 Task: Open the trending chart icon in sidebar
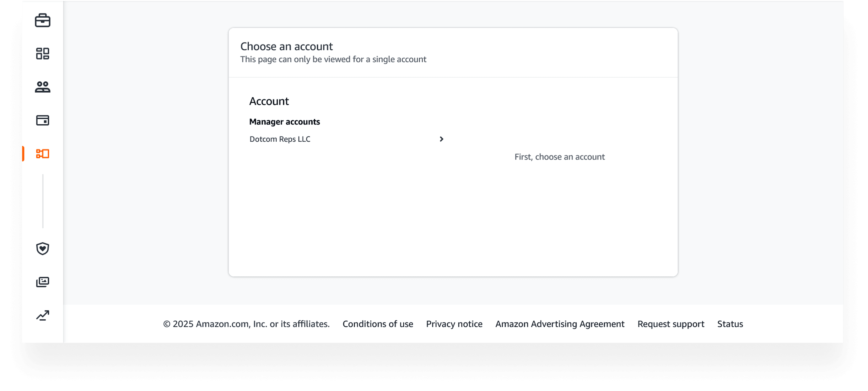(x=42, y=316)
